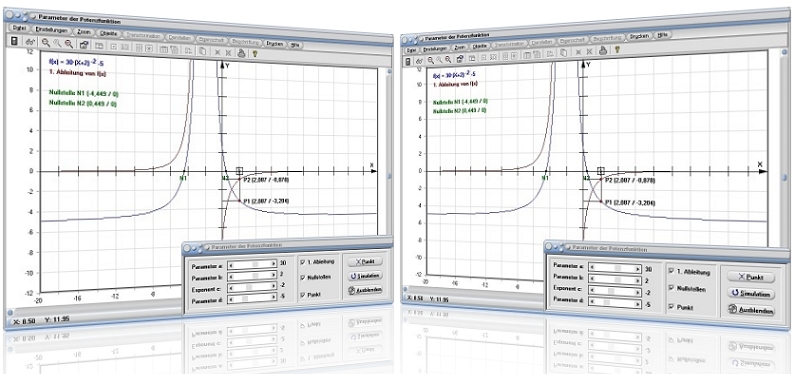Click binoculars icon in left window toolbar

click(x=30, y=42)
